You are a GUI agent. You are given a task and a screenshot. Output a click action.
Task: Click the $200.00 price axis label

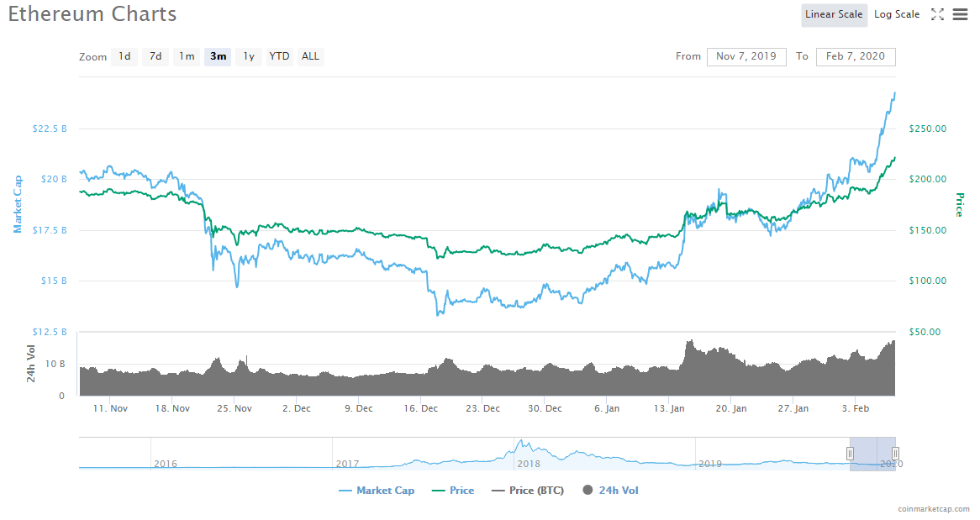928,180
